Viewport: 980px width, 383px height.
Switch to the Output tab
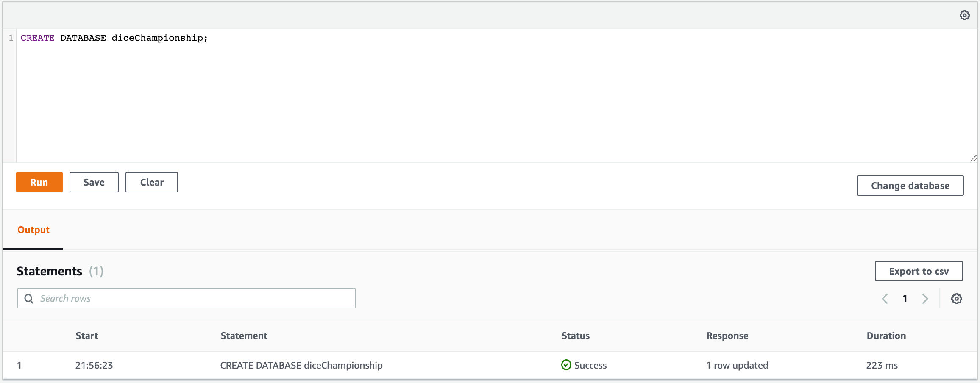pos(33,230)
